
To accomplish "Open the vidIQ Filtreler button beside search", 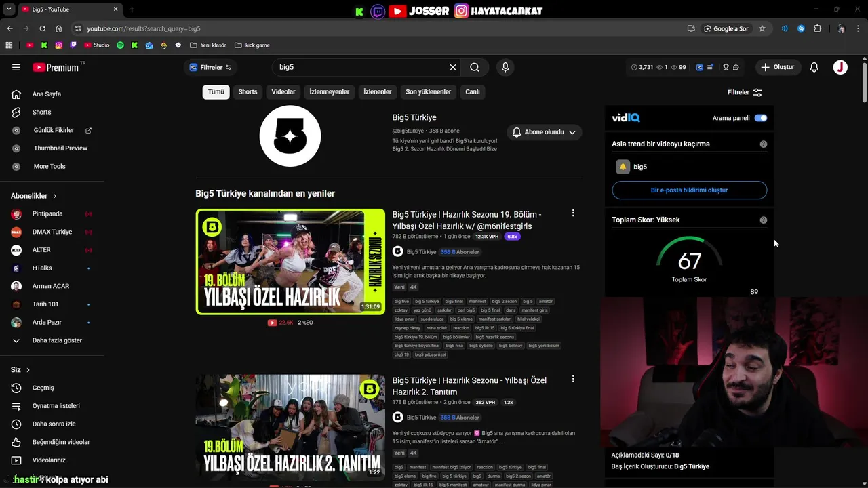I will [x=210, y=67].
